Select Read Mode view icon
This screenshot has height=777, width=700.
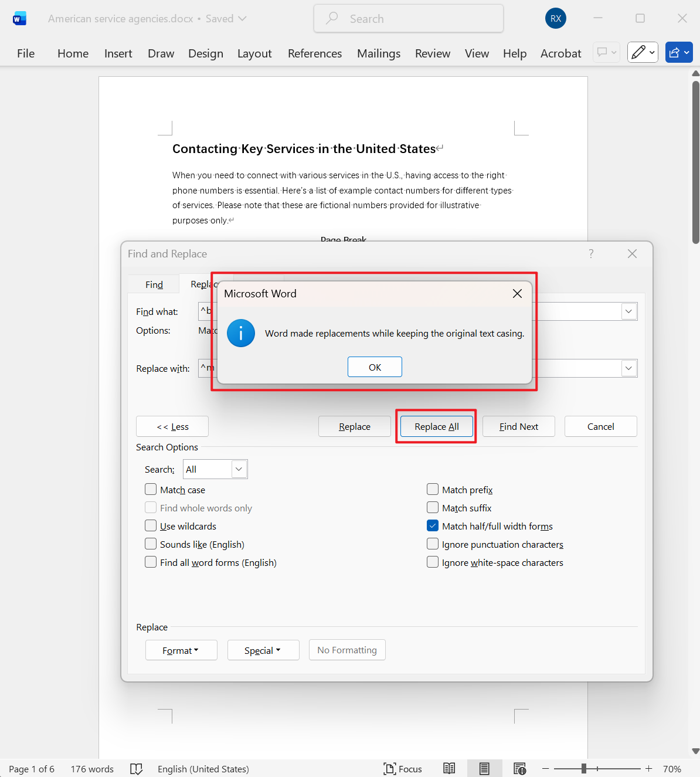click(x=449, y=769)
